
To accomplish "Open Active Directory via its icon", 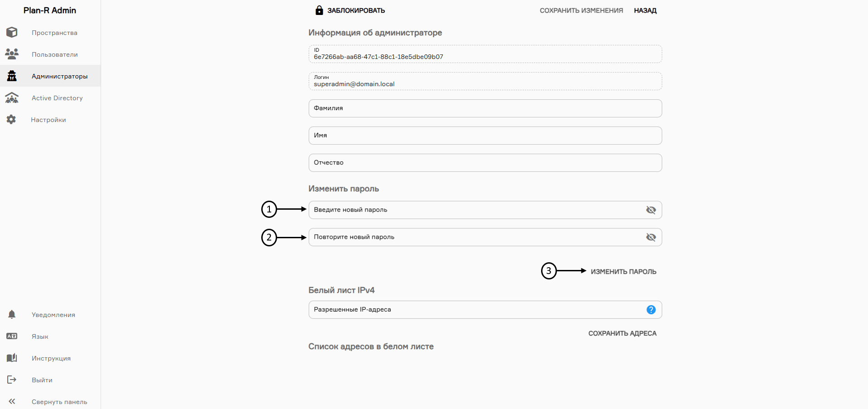I will pos(12,97).
